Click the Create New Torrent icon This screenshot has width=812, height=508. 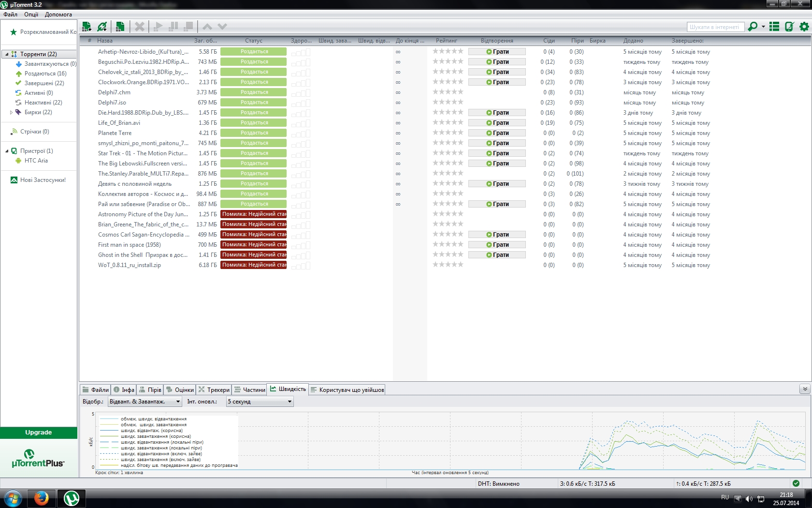pos(120,27)
